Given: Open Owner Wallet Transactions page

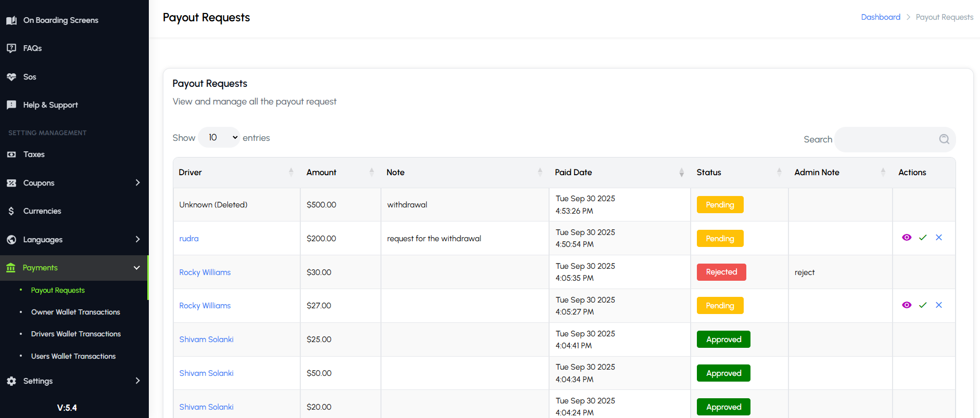Looking at the screenshot, I should click(75, 312).
